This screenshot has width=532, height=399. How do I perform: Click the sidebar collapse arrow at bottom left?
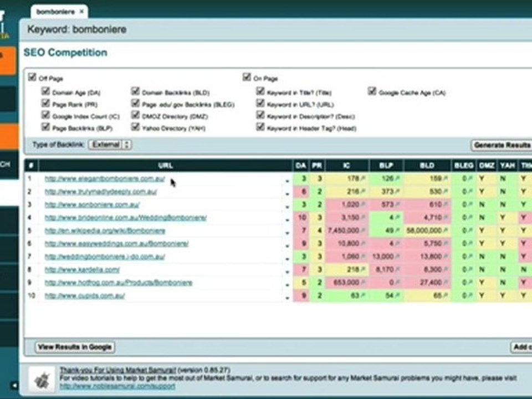click(x=14, y=386)
